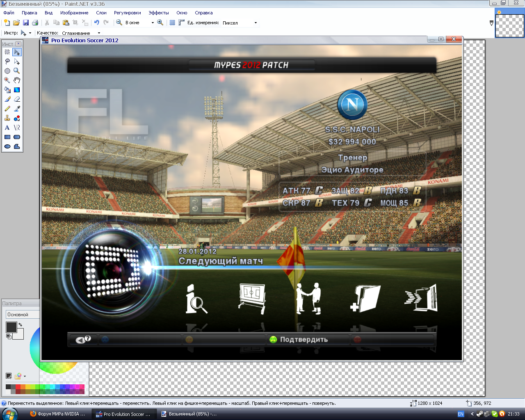
Task: Open a file using the folder icon
Action: click(x=16, y=23)
